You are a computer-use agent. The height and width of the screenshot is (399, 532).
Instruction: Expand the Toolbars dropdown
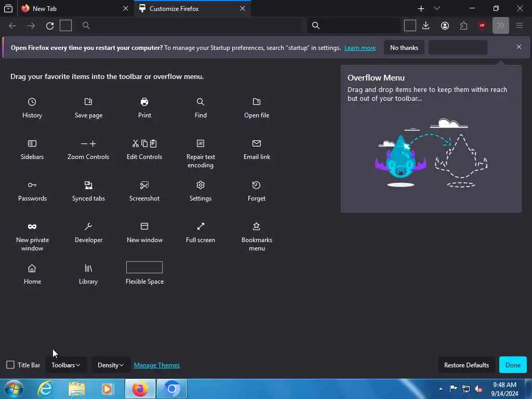(66, 365)
